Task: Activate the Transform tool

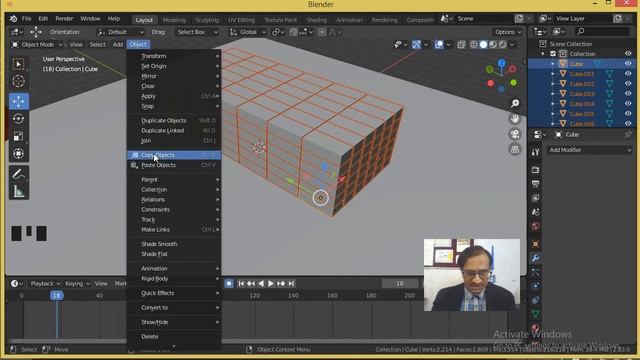Action: click(18, 153)
